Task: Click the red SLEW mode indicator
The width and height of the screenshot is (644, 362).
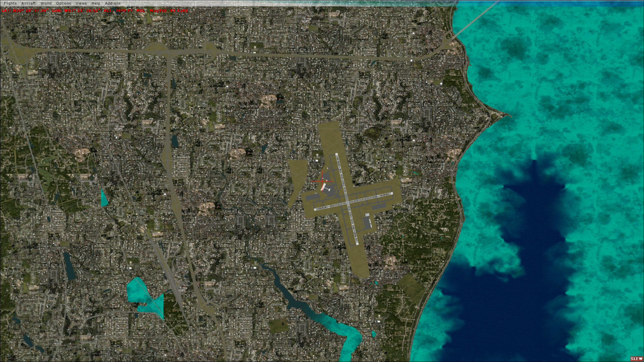Action: 636,359
